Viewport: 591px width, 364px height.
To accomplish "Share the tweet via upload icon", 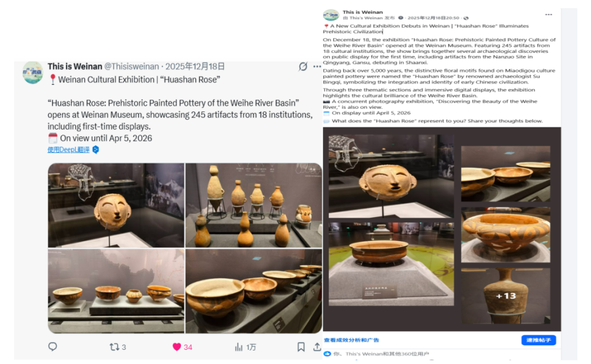I will point(317,347).
